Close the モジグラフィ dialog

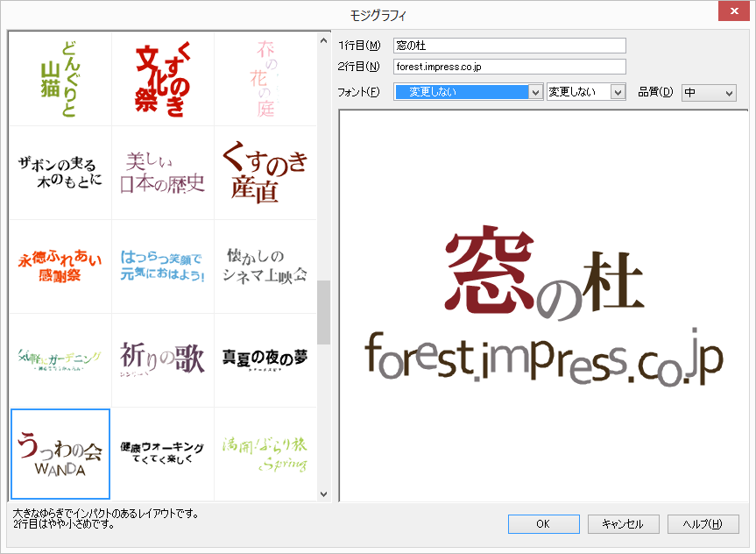click(734, 11)
